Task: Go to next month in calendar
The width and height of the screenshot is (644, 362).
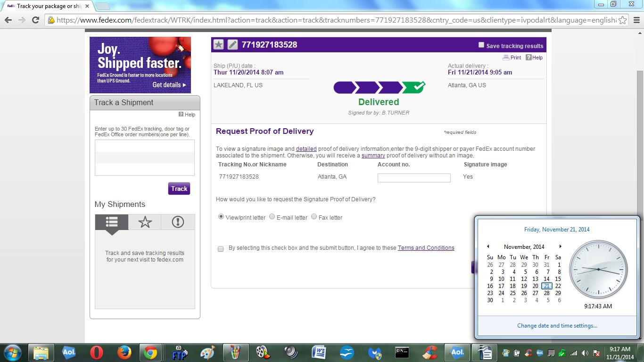Action: pos(560,247)
